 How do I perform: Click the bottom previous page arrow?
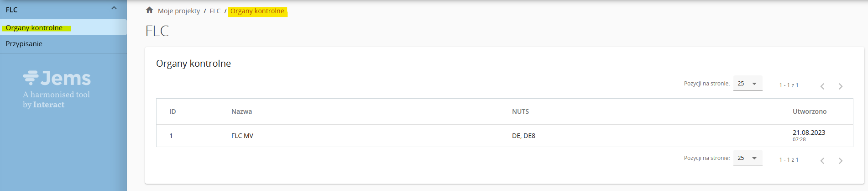pos(822,161)
